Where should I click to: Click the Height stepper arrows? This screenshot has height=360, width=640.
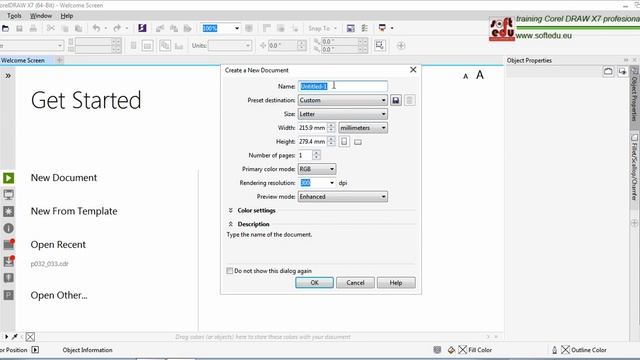[331, 142]
